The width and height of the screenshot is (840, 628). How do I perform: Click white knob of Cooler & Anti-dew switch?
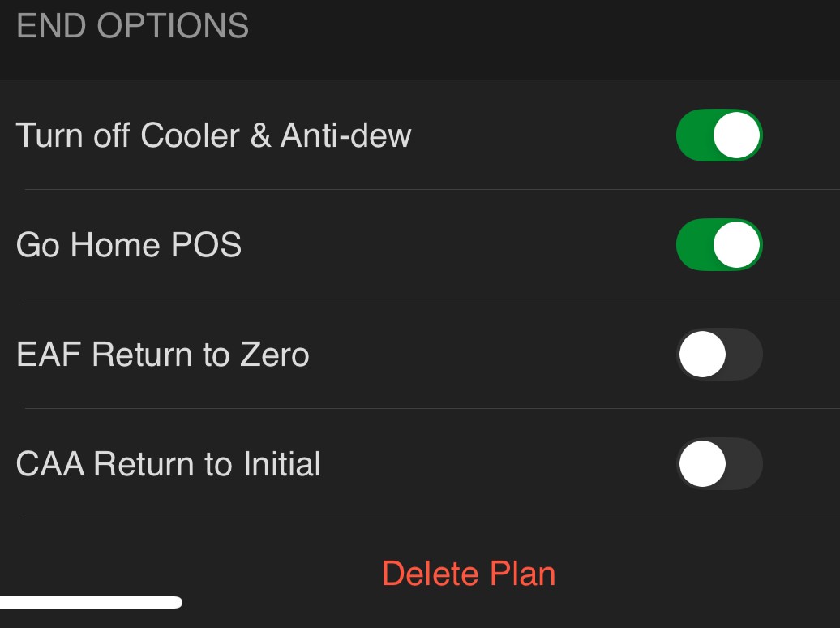click(x=736, y=135)
